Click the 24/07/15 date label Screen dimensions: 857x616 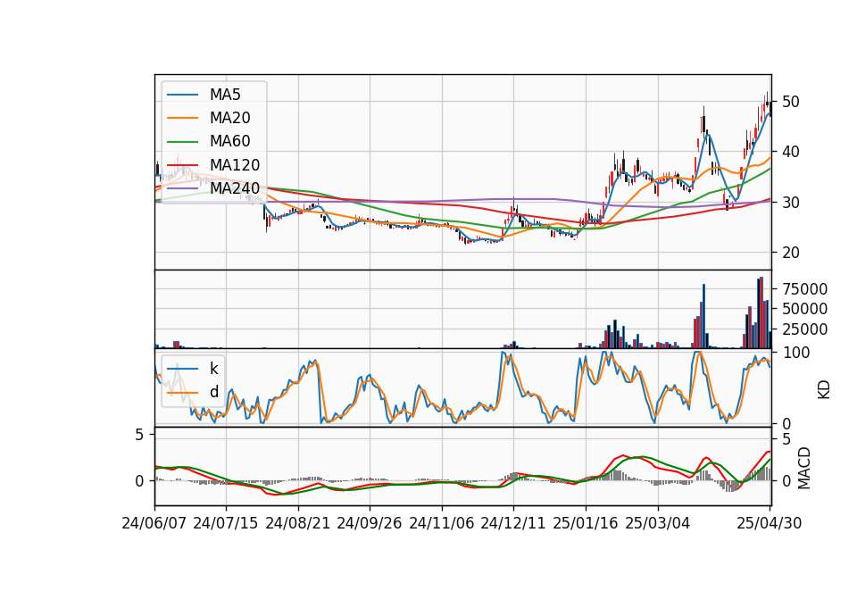point(226,523)
